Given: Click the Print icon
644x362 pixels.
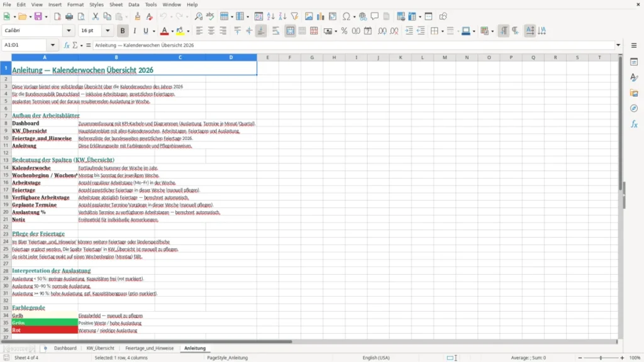Looking at the screenshot, I should (69, 16).
